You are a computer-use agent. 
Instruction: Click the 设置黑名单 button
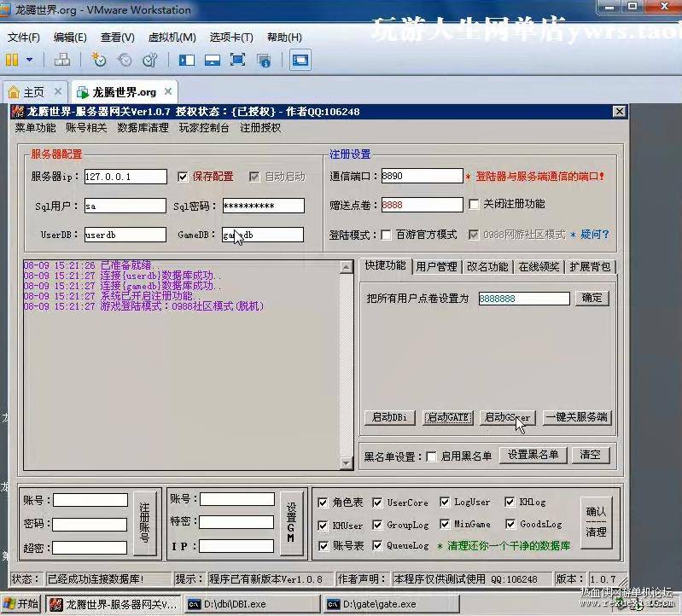(x=533, y=455)
